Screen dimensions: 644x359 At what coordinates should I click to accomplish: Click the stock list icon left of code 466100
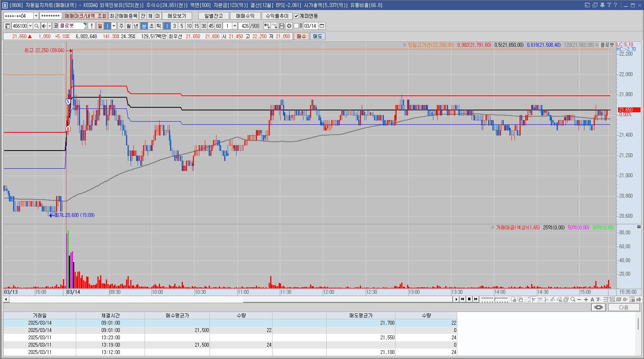coord(7,26)
